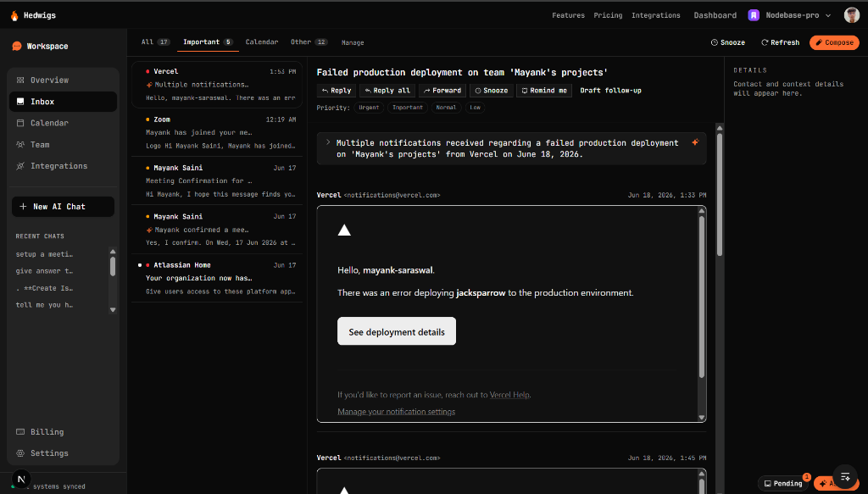Click the Refresh button

pos(780,42)
